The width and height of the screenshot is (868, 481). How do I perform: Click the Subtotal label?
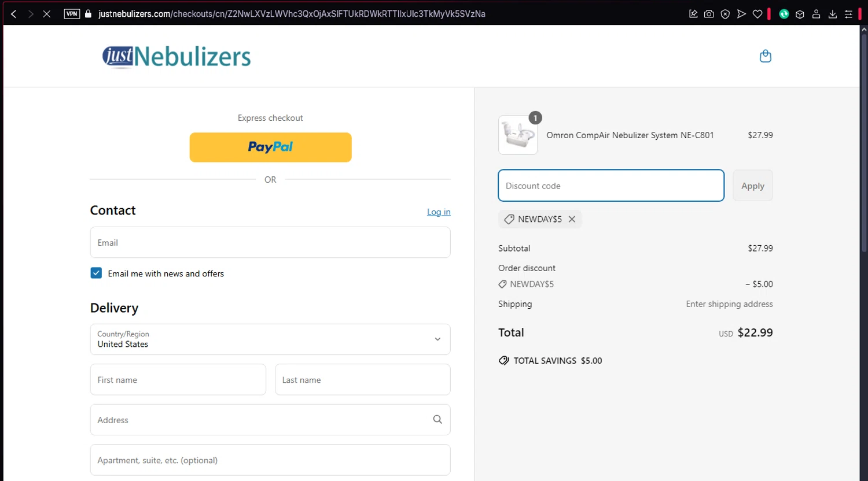(514, 248)
